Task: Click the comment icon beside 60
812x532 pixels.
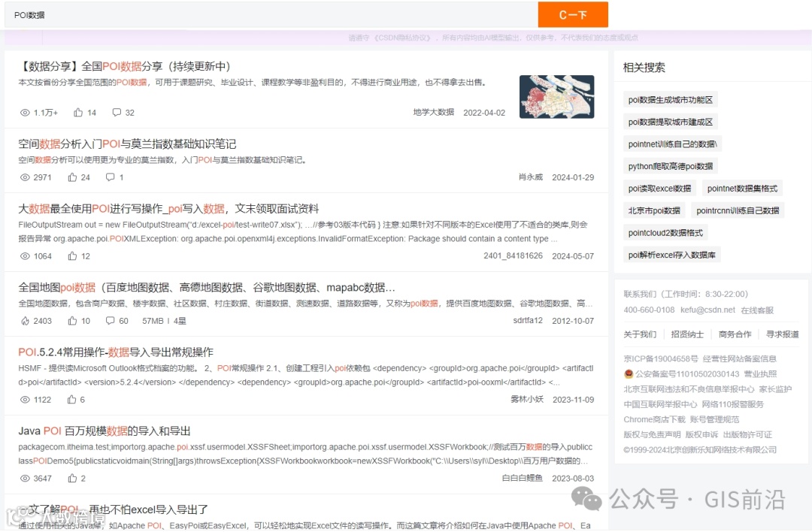Action: pos(110,321)
